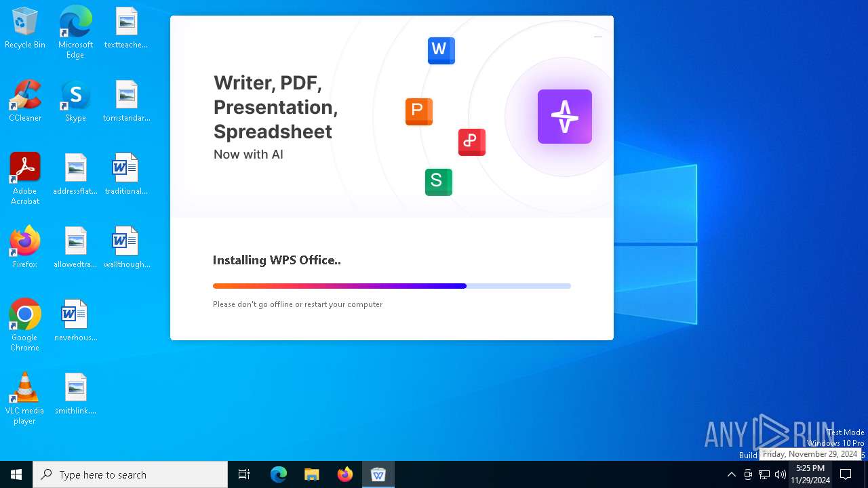Click the orange Presentation P icon
This screenshot has width=868, height=488.
[418, 111]
